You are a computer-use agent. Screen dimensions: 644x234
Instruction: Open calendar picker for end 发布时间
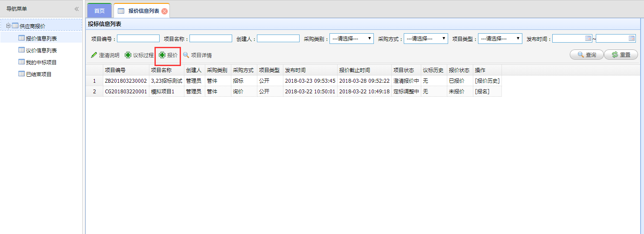pos(632,38)
